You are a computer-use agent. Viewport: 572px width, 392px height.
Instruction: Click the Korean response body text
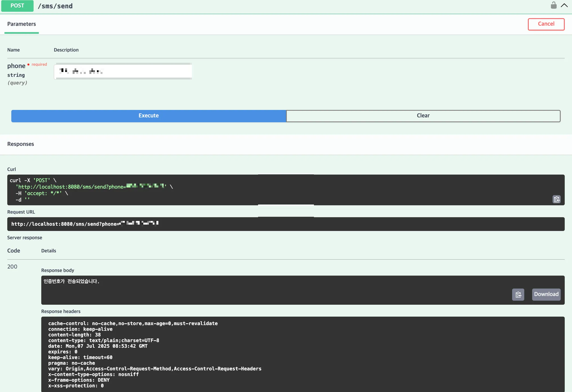pos(71,281)
